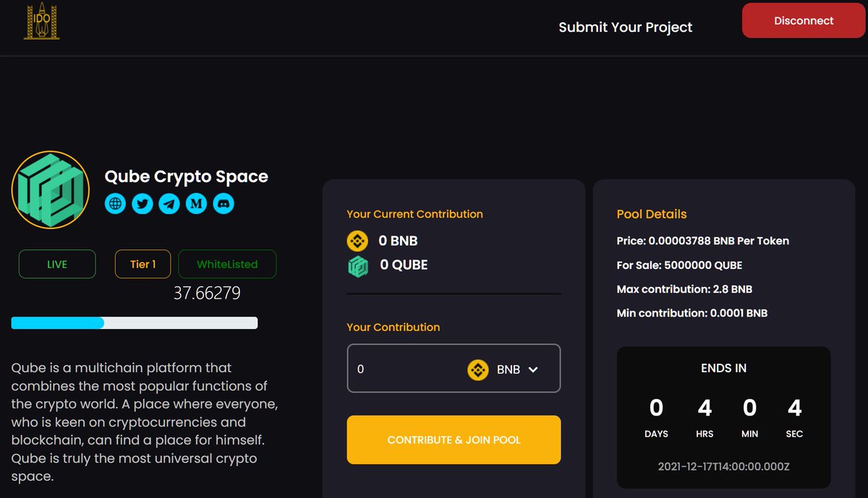The width and height of the screenshot is (868, 498).
Task: Expand the BNB currency dropdown chevron
Action: 533,369
